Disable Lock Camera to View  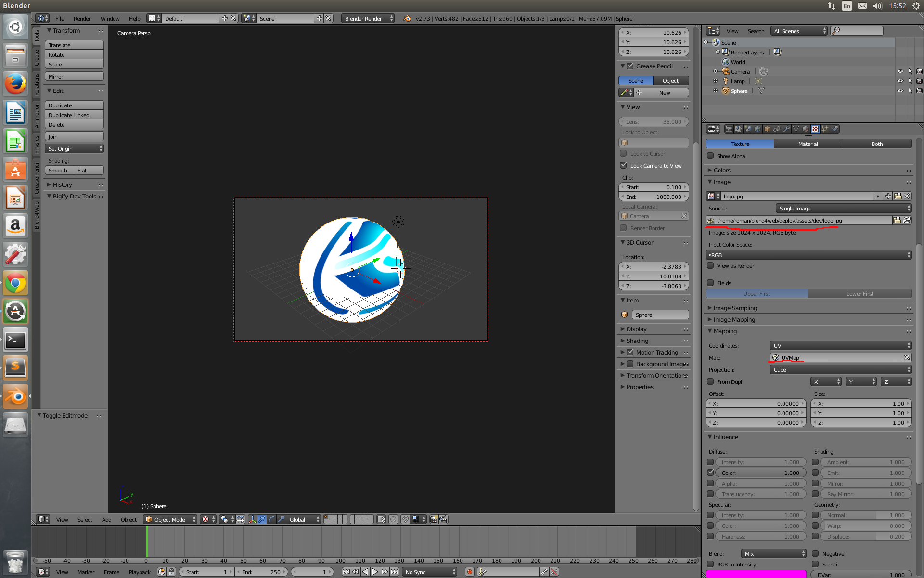click(x=624, y=165)
